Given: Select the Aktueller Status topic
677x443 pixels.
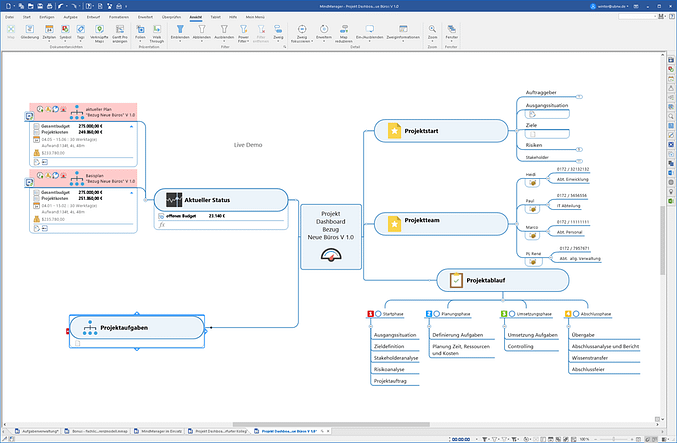Looking at the screenshot, I should pos(221,200).
